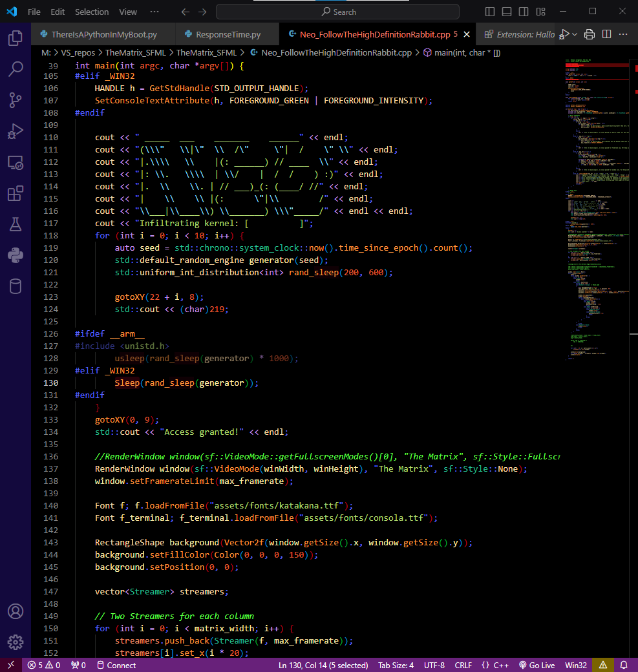Open the Testing flask view
This screenshot has width=638, height=672.
[16, 224]
